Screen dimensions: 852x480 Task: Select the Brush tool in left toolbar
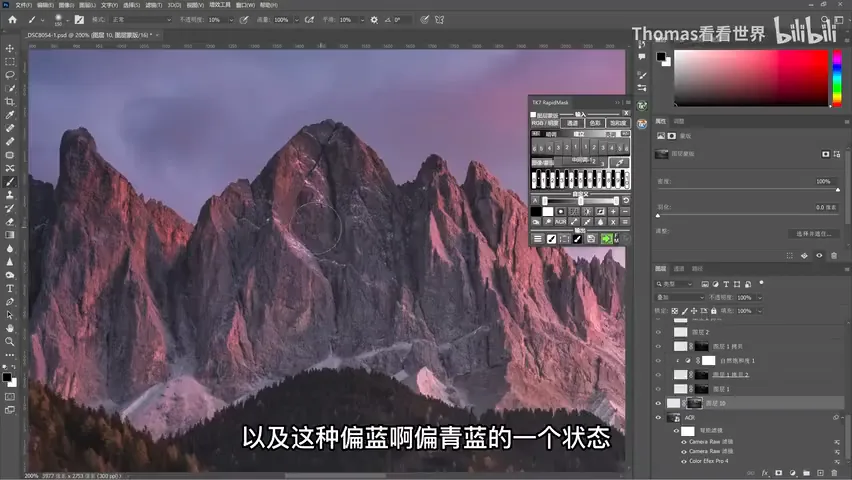coord(10,182)
